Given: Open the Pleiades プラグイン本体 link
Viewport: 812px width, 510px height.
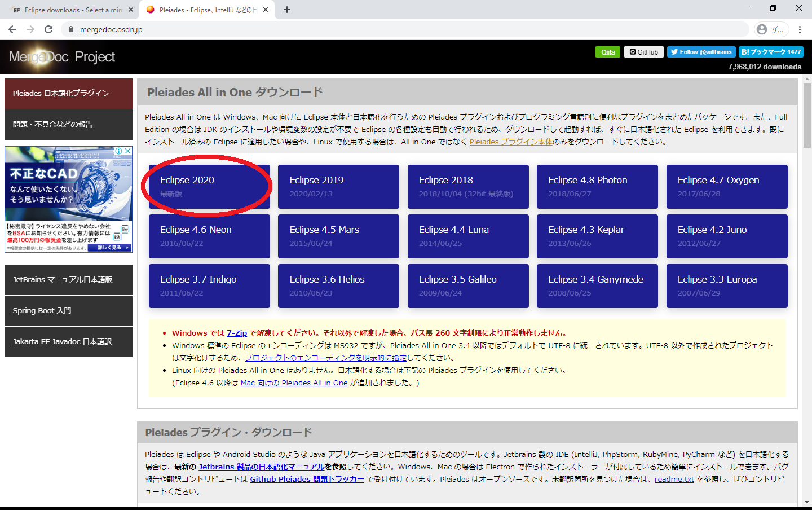Looking at the screenshot, I should click(x=511, y=142).
